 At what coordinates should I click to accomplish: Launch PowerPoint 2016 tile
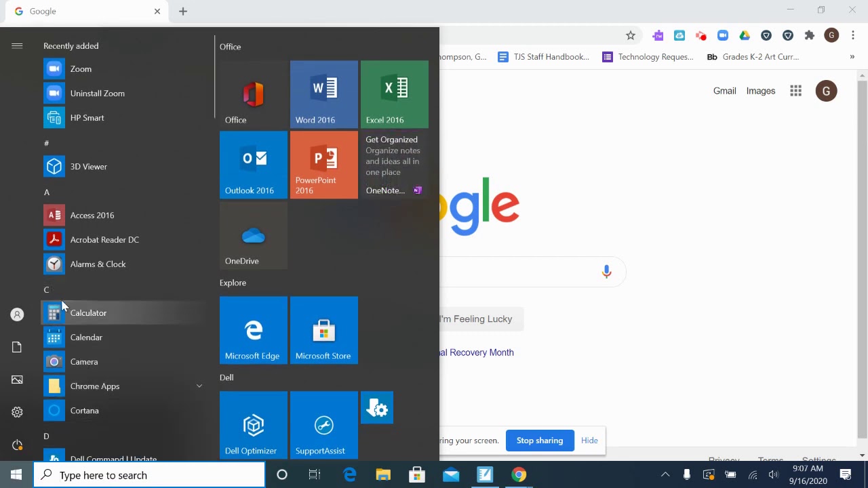point(324,165)
